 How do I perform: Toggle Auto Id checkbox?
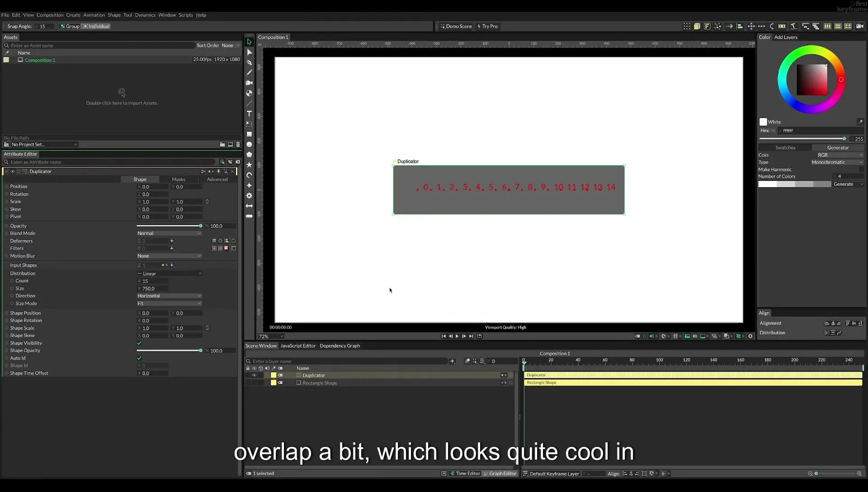click(139, 358)
